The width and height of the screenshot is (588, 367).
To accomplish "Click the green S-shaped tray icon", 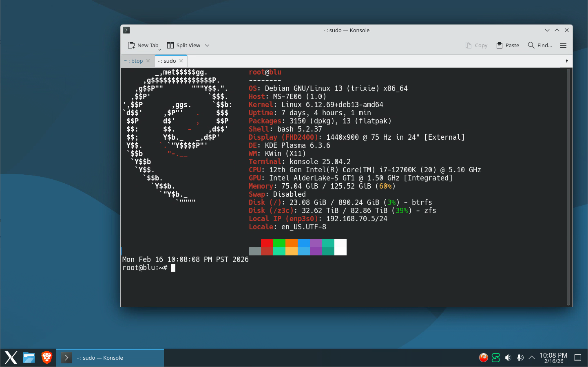I will tap(496, 358).
